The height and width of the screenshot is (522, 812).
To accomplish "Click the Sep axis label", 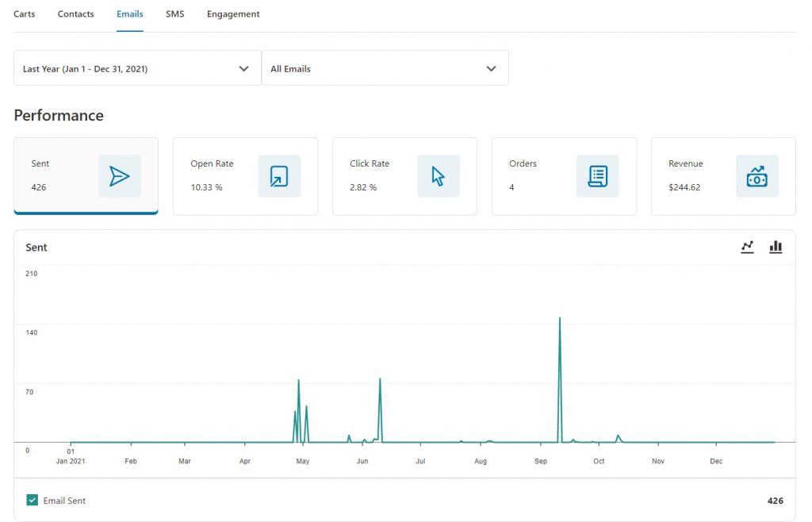I will [x=541, y=461].
